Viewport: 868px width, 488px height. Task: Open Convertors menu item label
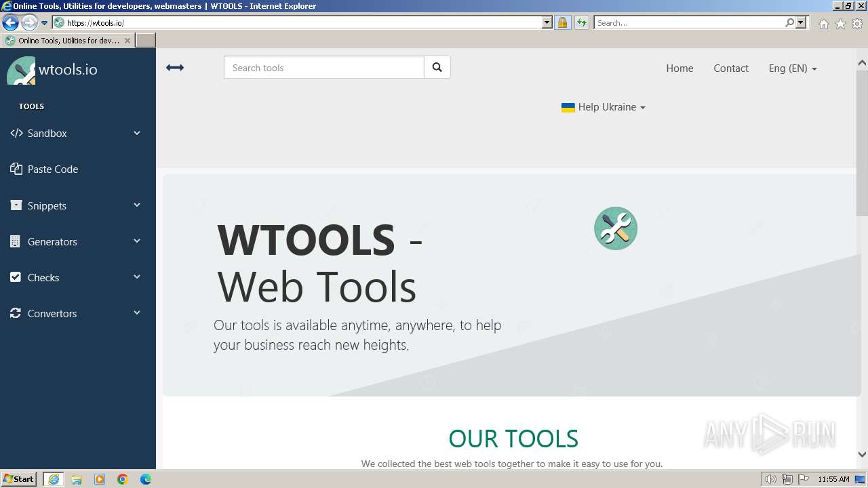click(x=52, y=313)
